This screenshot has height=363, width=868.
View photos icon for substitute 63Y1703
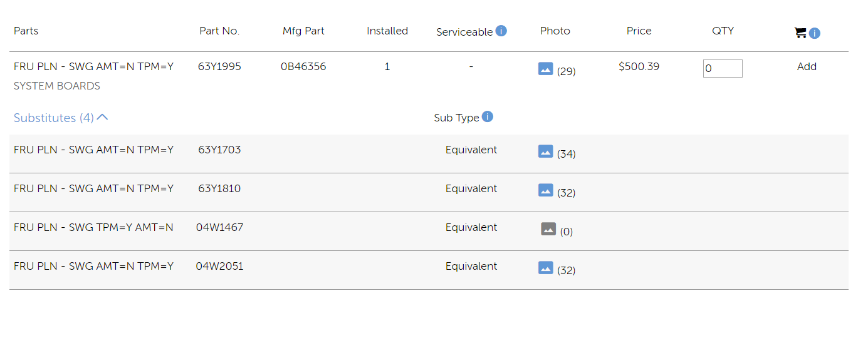click(x=545, y=151)
